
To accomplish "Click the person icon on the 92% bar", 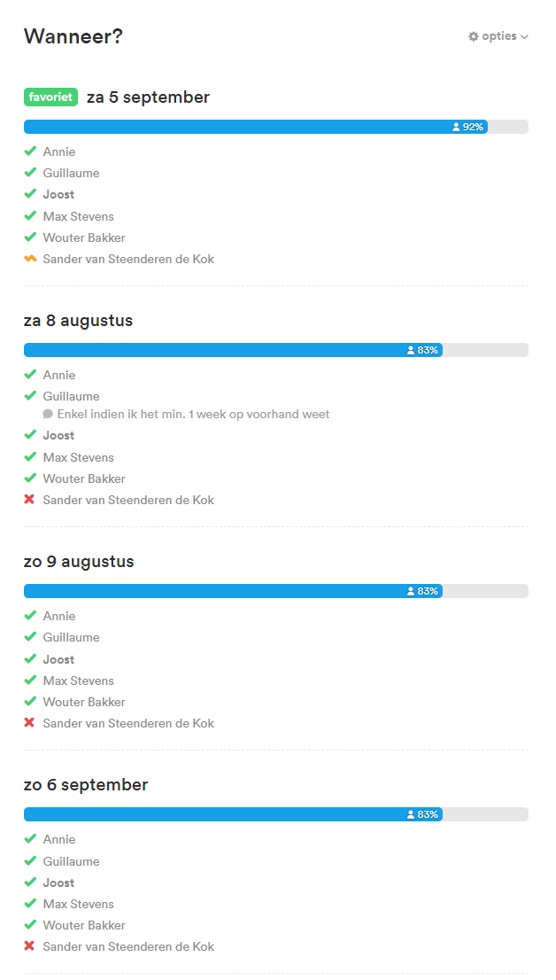I will click(456, 127).
